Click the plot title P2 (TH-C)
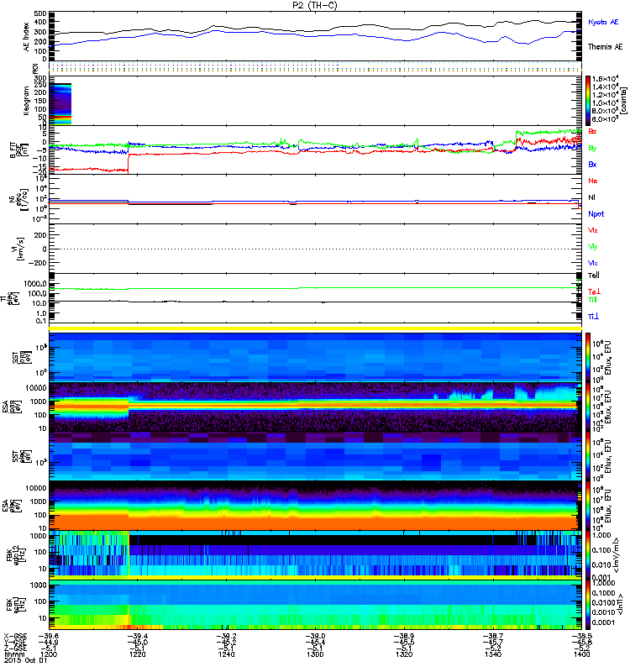Image resolution: width=630 pixels, height=672 pixels. [x=315, y=5]
